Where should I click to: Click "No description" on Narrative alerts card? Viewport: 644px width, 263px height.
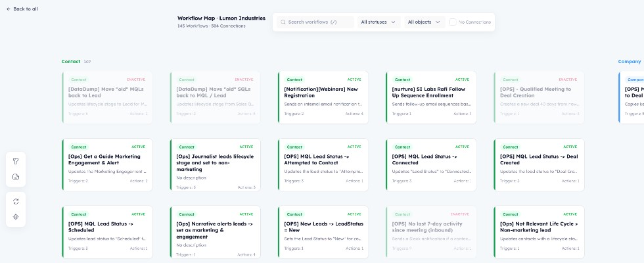191,245
